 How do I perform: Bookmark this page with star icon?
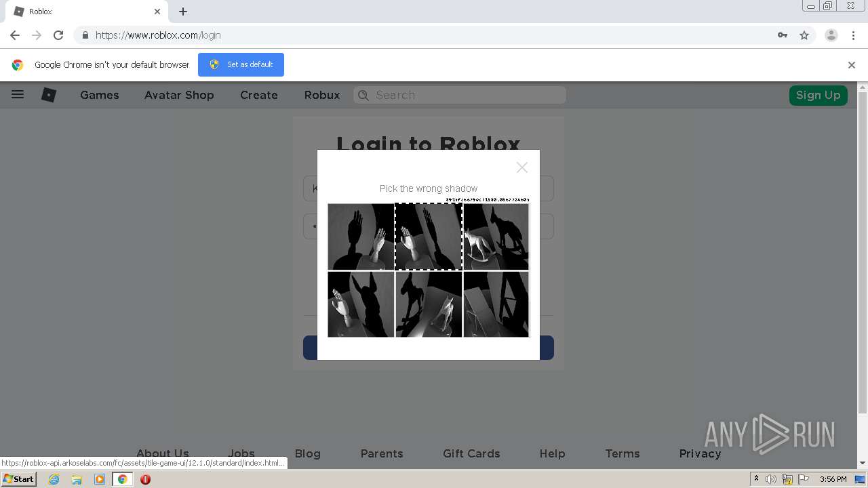click(x=804, y=35)
